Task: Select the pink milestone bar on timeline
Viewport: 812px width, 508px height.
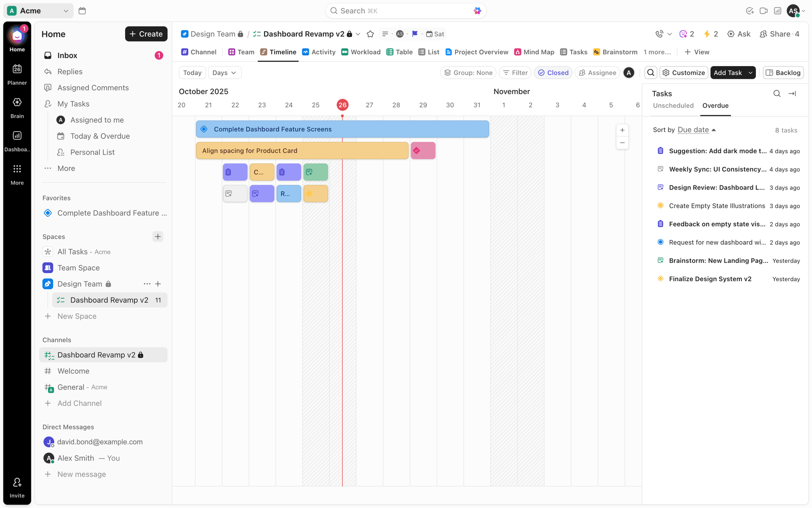Action: tap(423, 151)
